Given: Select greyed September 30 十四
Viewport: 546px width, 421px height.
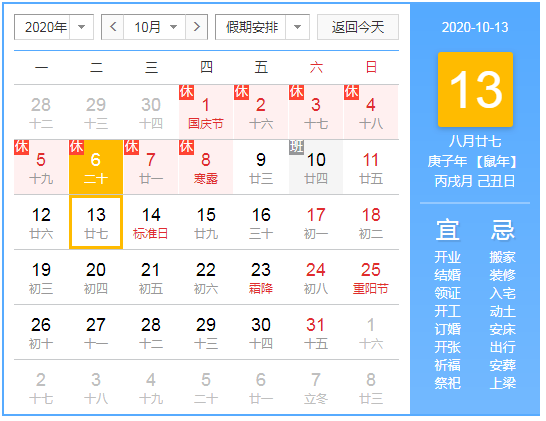Looking at the screenshot, I should coord(151,112).
